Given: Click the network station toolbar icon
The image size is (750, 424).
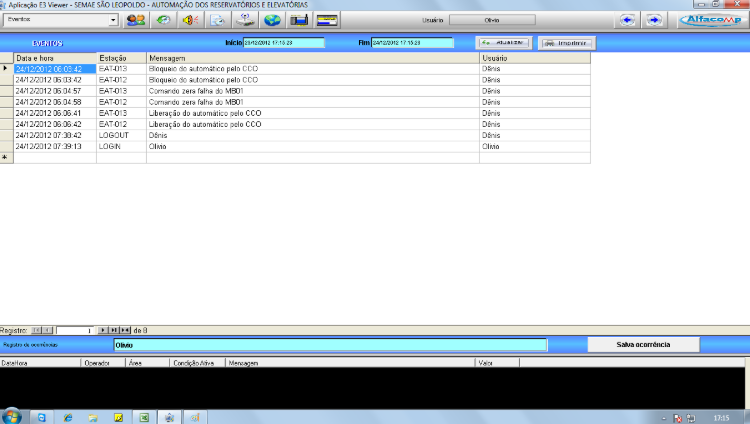Looking at the screenshot, I should coord(244,20).
